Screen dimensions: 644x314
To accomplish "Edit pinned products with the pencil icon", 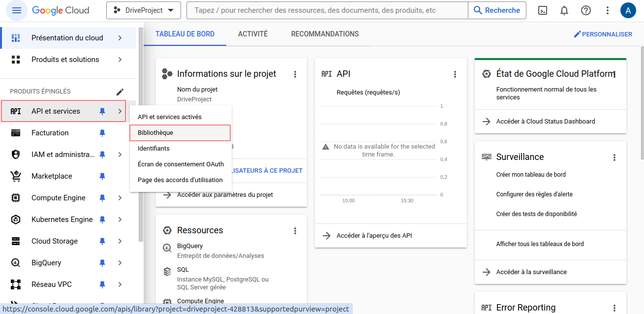I will pos(120,91).
